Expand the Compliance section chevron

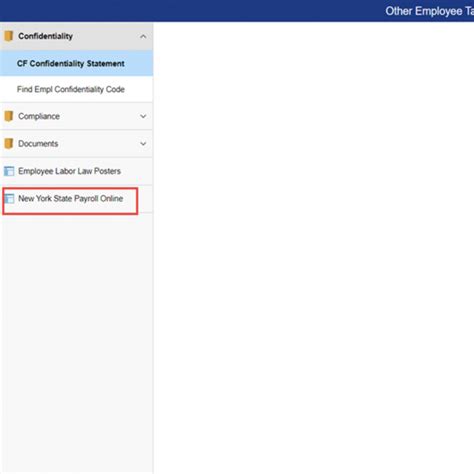143,116
